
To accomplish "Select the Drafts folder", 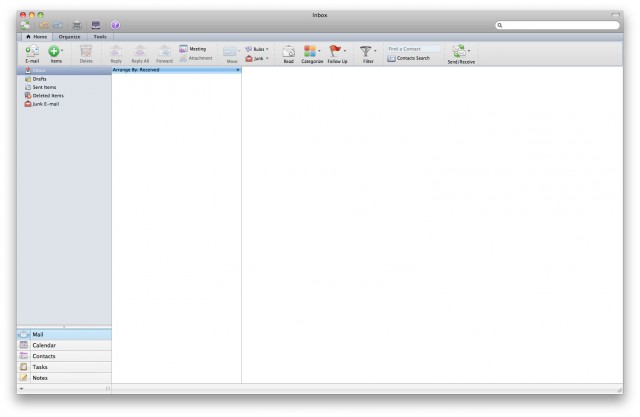I will click(x=39, y=79).
